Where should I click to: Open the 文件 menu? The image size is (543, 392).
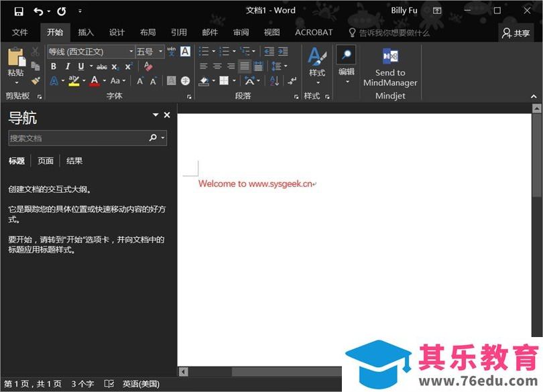pos(19,33)
